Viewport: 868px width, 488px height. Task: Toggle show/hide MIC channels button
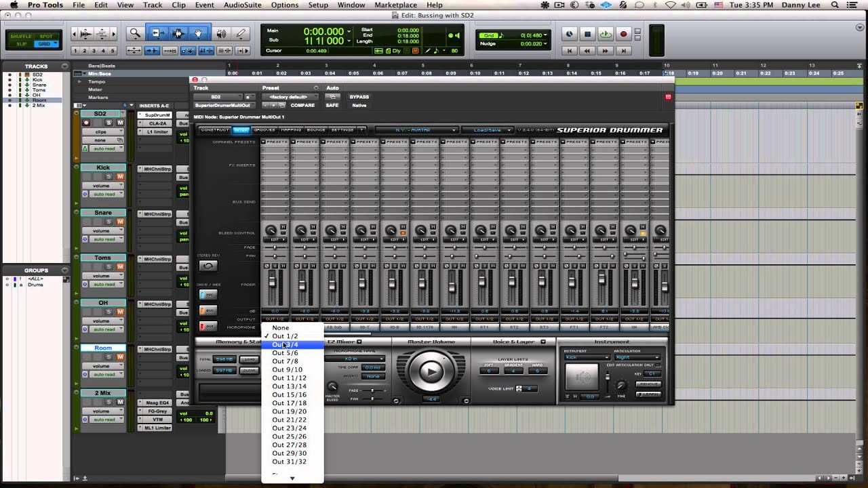tap(209, 296)
